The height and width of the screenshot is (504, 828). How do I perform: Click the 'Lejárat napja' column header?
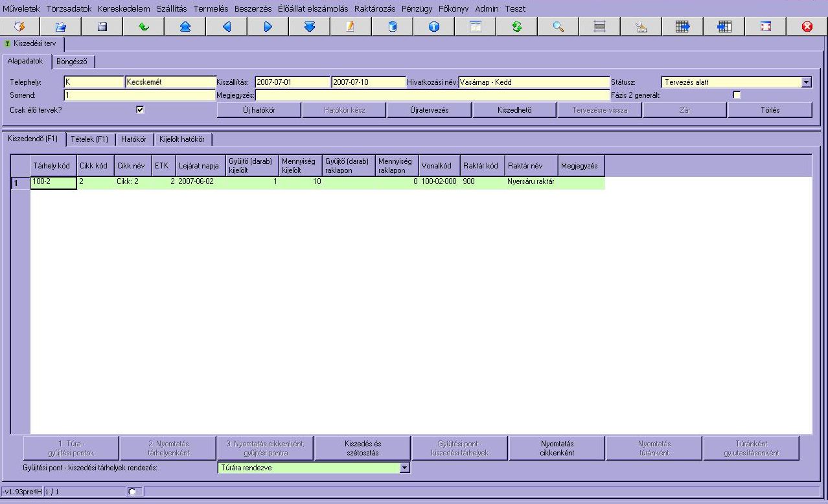tap(200, 166)
